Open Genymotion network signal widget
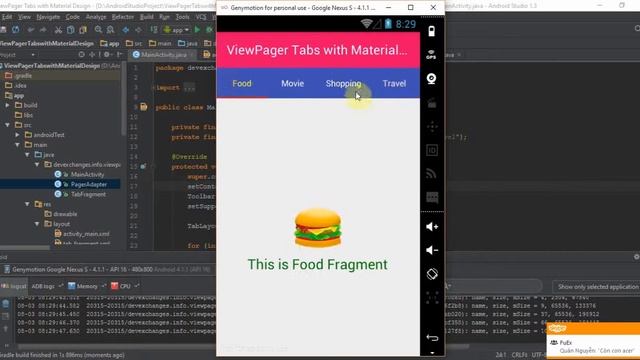The image size is (640, 360). pos(432,174)
